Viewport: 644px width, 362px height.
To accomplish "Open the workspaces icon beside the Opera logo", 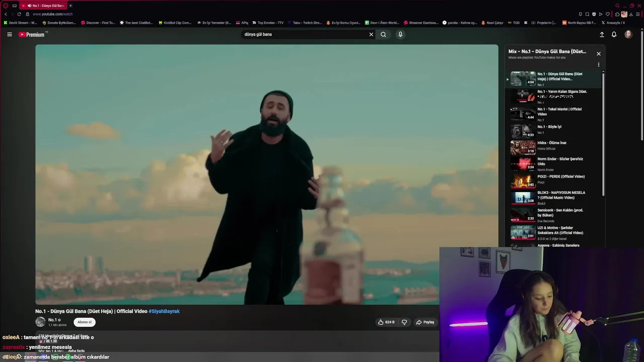I will [15, 6].
